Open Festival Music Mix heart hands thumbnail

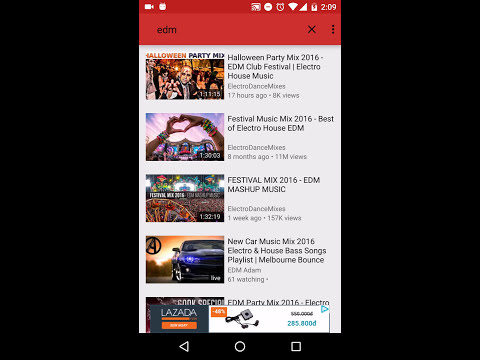185,137
